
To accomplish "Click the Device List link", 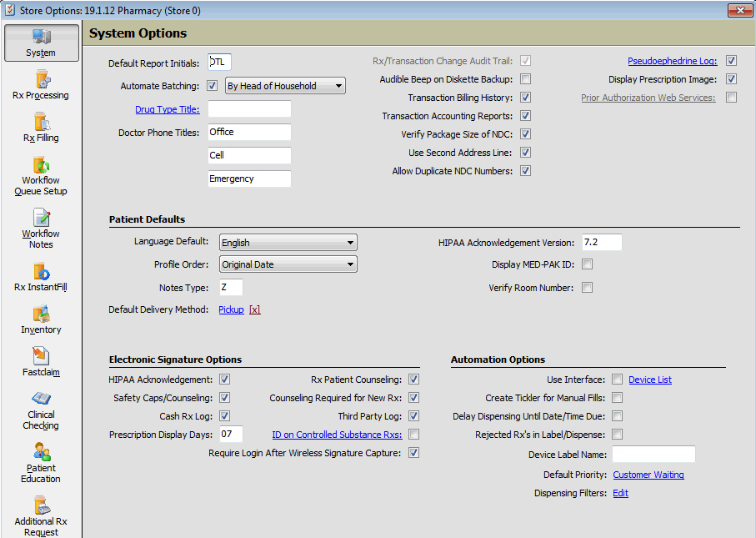I will click(649, 380).
